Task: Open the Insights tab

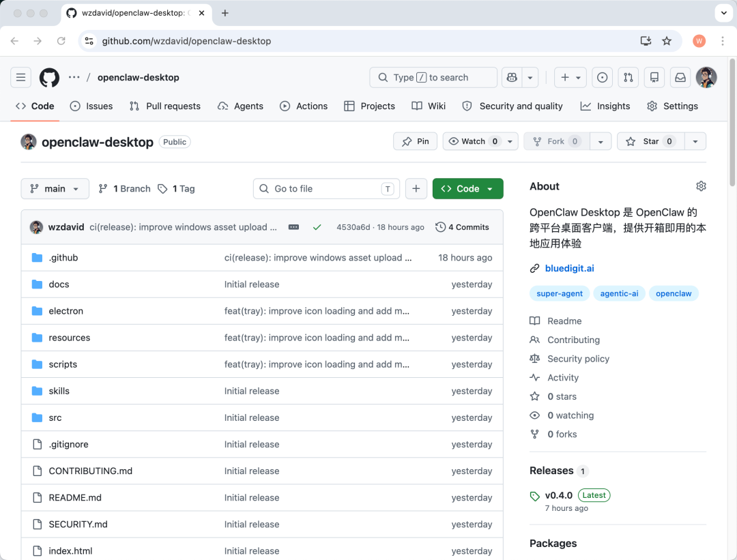Action: [605, 106]
